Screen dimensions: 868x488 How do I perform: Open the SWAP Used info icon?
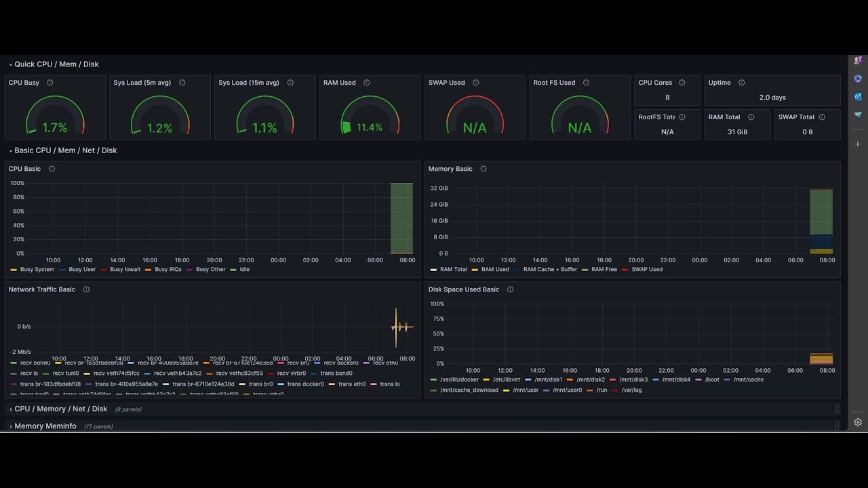[476, 83]
